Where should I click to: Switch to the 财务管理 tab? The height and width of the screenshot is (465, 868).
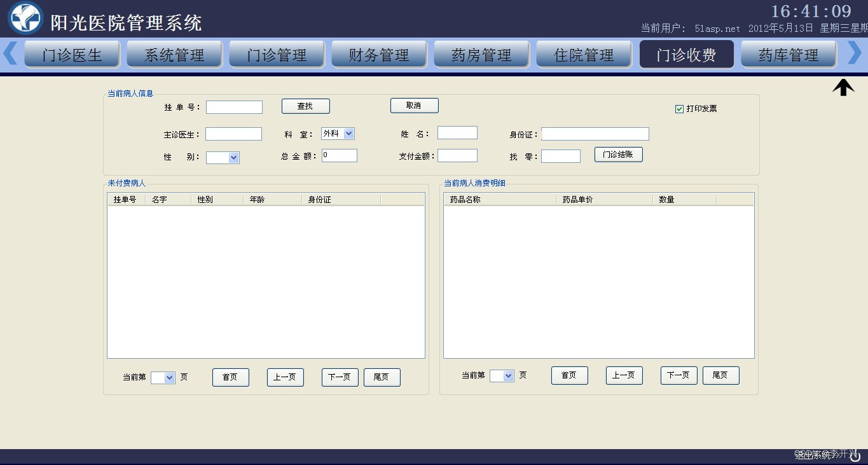click(x=379, y=55)
